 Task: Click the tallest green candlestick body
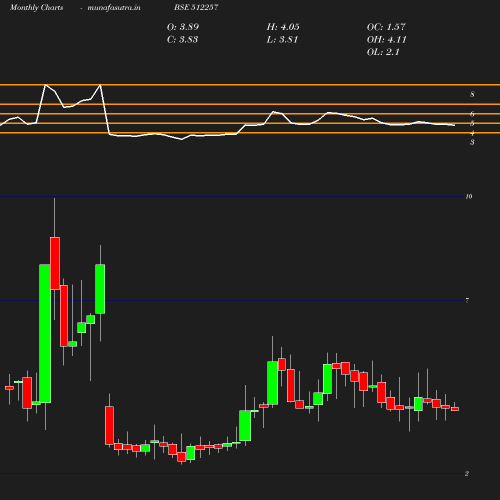pyautogui.click(x=45, y=334)
